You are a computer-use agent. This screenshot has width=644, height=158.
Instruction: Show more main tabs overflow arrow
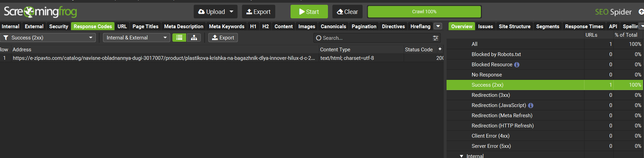tap(438, 26)
